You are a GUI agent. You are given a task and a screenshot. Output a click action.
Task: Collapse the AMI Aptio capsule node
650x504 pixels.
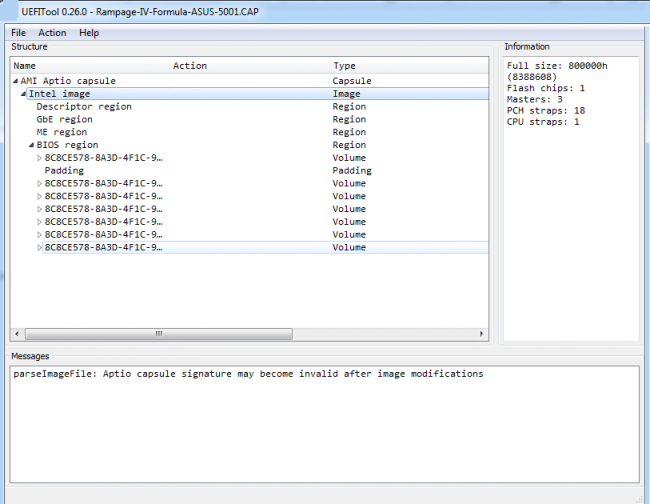(x=15, y=81)
